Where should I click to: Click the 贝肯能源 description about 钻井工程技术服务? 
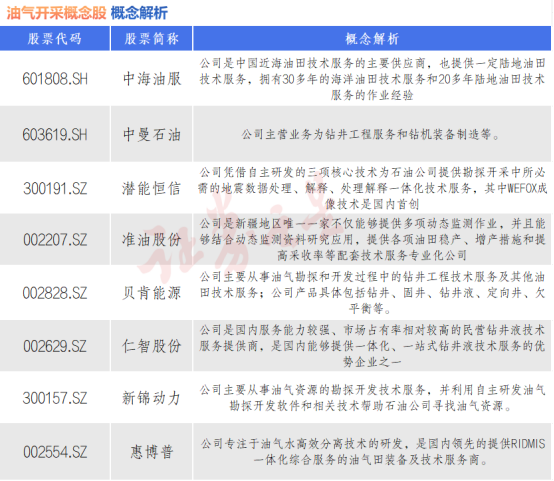point(372,293)
